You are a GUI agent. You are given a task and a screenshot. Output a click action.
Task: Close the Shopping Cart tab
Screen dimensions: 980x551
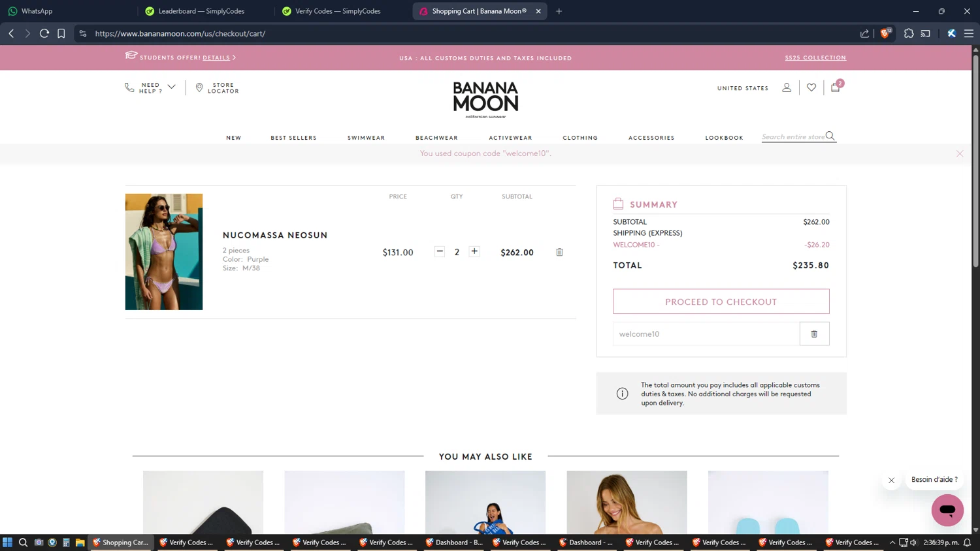point(538,11)
